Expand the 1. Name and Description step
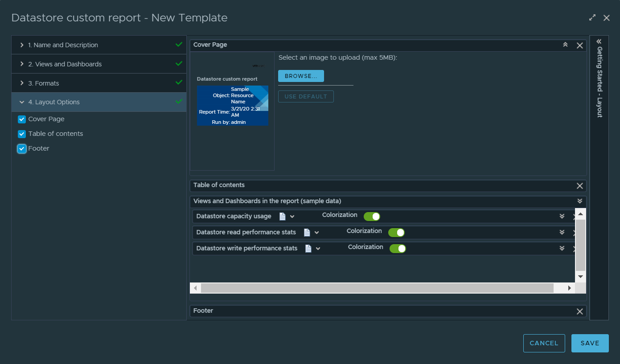Viewport: 620px width, 364px height. coord(62,45)
